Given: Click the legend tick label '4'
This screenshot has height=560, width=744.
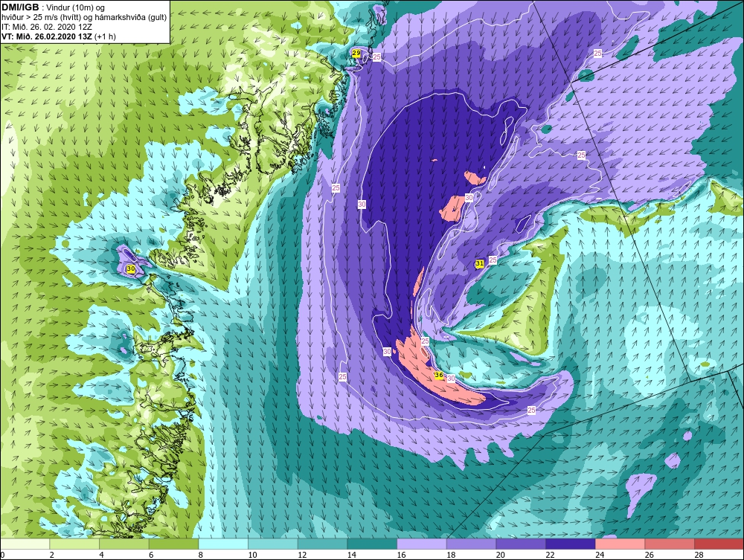Looking at the screenshot, I should 101,555.
